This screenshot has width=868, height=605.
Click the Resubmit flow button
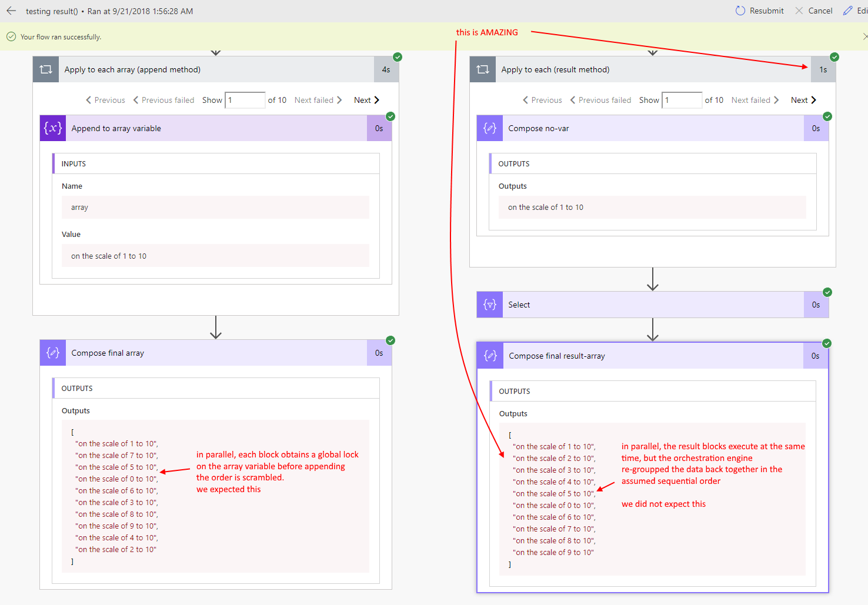coord(759,11)
